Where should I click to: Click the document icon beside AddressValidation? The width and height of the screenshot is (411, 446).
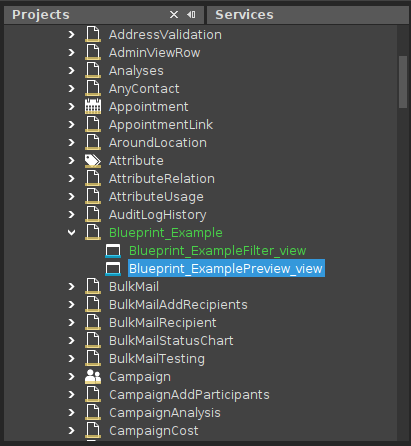coord(93,35)
